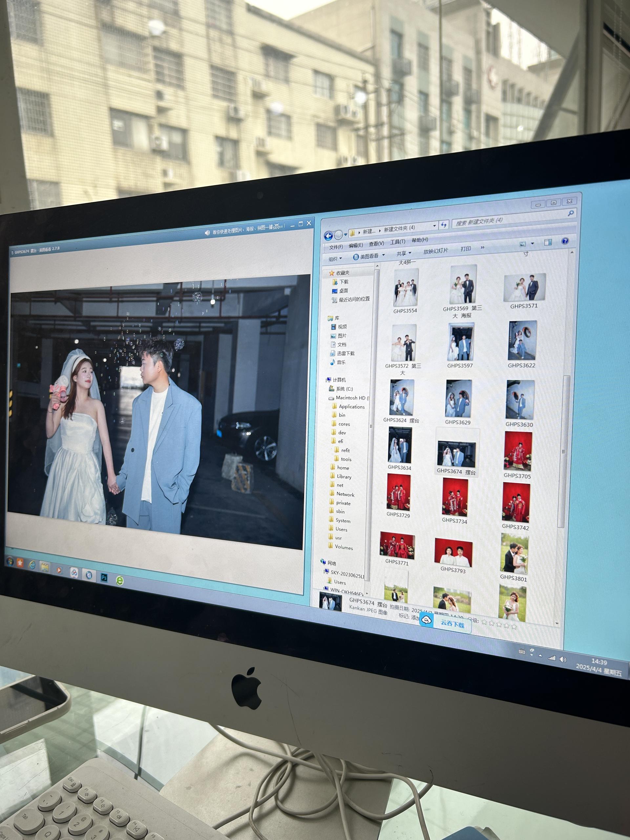Open the blue help question mark
Screen dimensions: 630x840
tap(565, 241)
